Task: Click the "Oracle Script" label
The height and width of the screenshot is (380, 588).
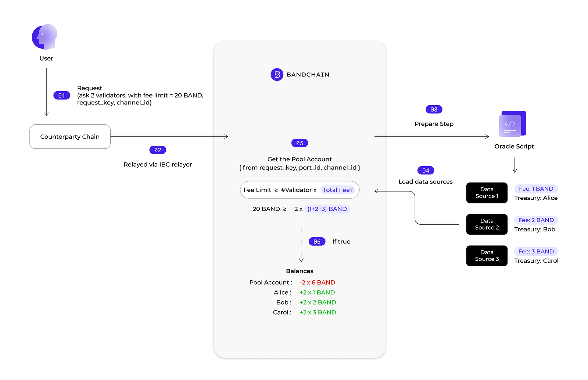Action: click(x=514, y=146)
